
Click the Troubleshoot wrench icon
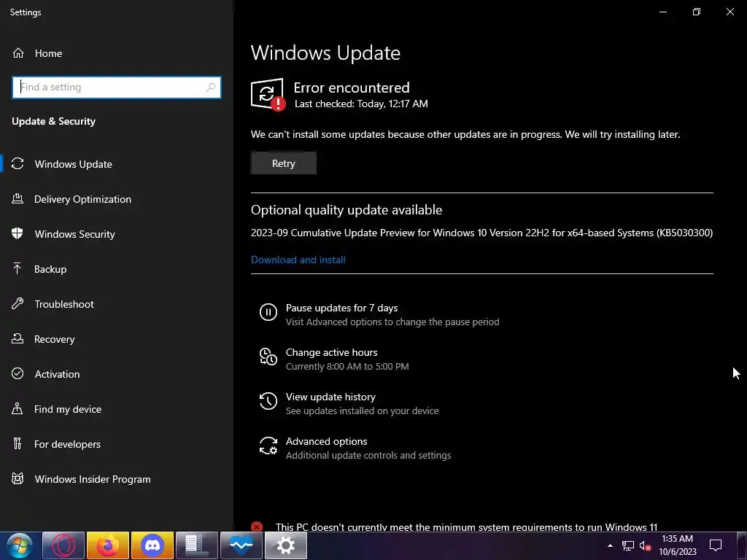pos(18,304)
